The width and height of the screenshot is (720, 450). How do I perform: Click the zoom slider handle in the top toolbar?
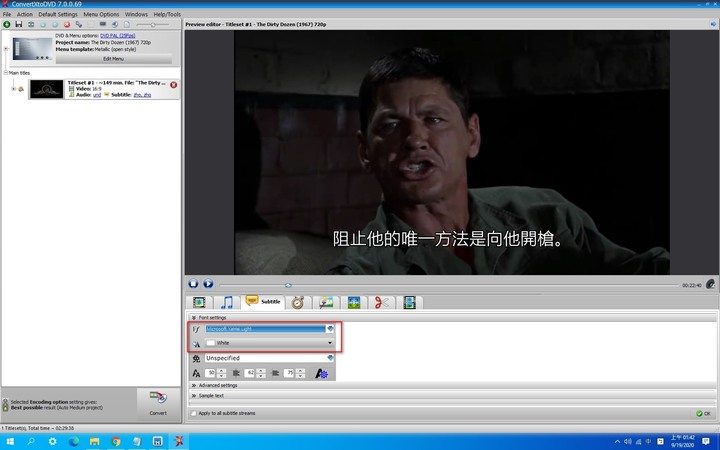click(x=153, y=24)
